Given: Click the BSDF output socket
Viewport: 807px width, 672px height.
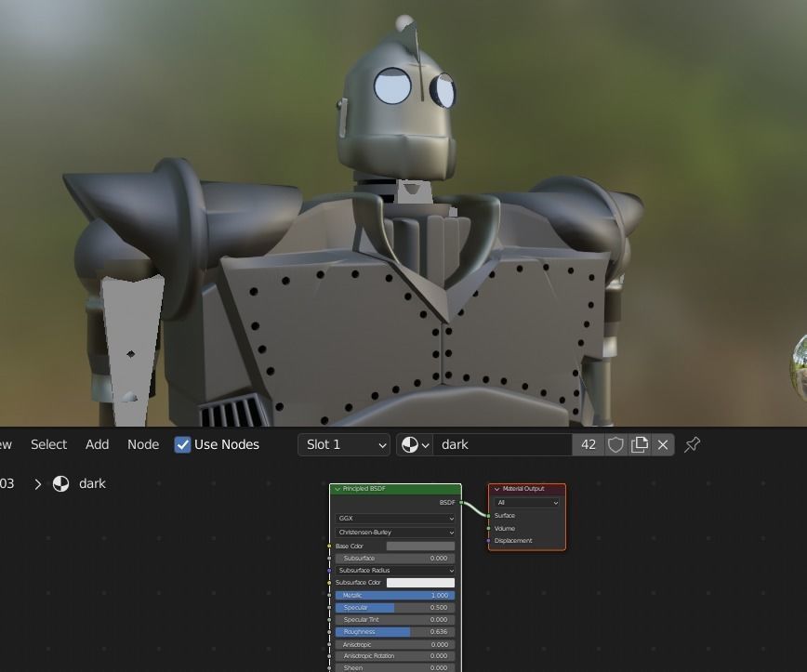Looking at the screenshot, I should click(461, 502).
